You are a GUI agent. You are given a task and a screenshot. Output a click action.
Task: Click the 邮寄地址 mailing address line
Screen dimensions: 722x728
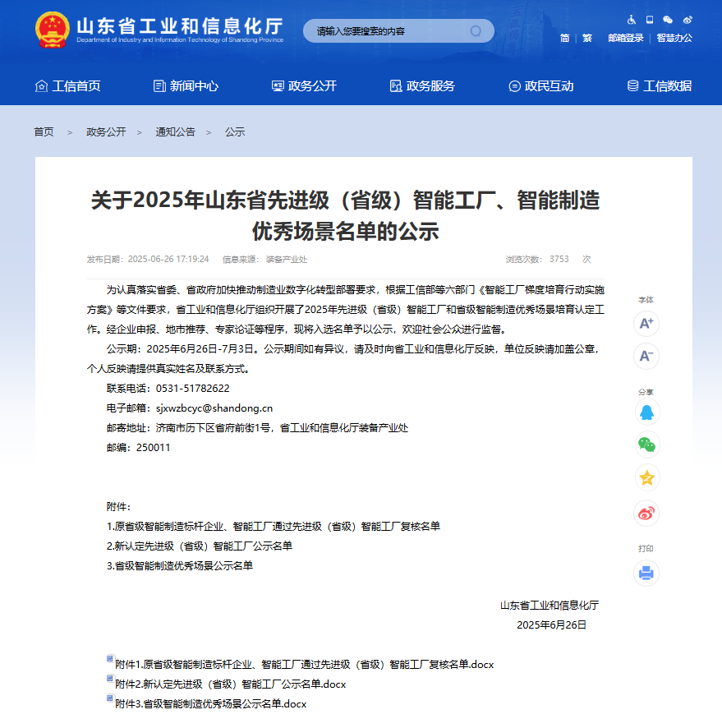coord(258,427)
